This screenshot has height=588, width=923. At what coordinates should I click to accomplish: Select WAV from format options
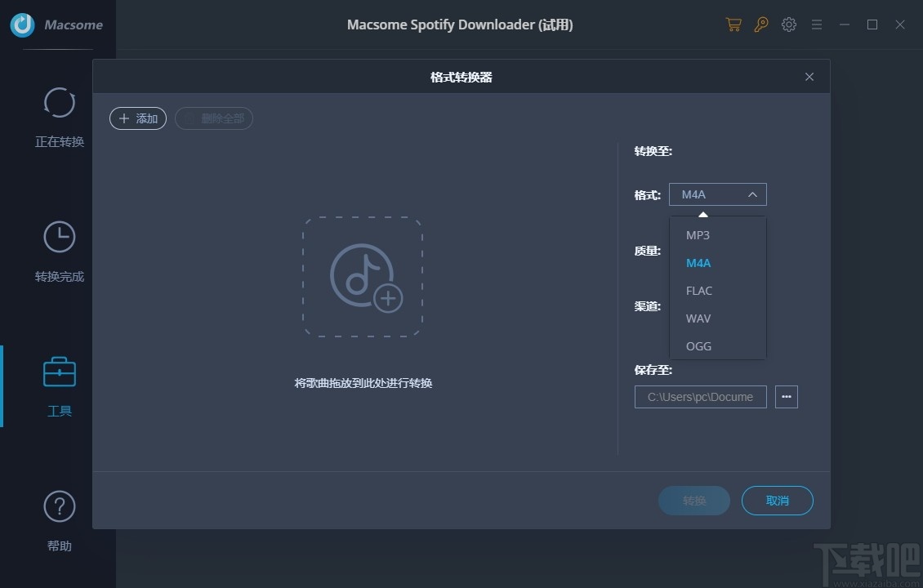coord(698,318)
